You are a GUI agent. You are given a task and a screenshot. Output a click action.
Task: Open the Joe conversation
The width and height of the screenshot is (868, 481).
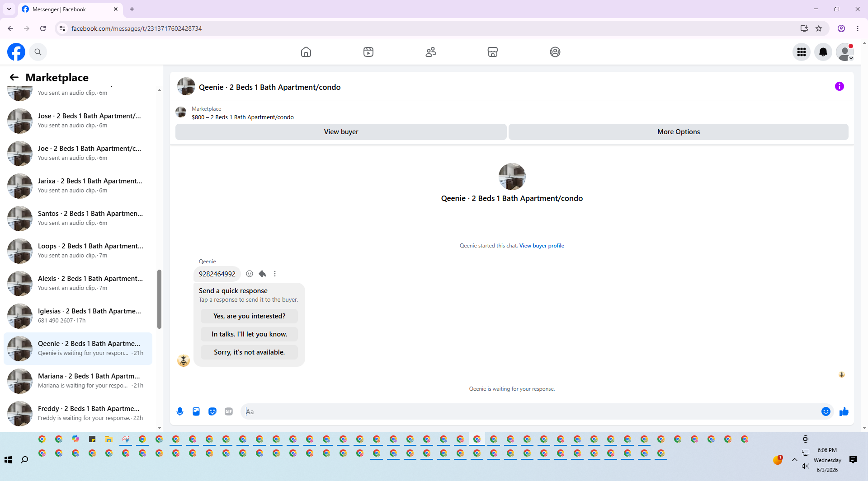tap(78, 154)
